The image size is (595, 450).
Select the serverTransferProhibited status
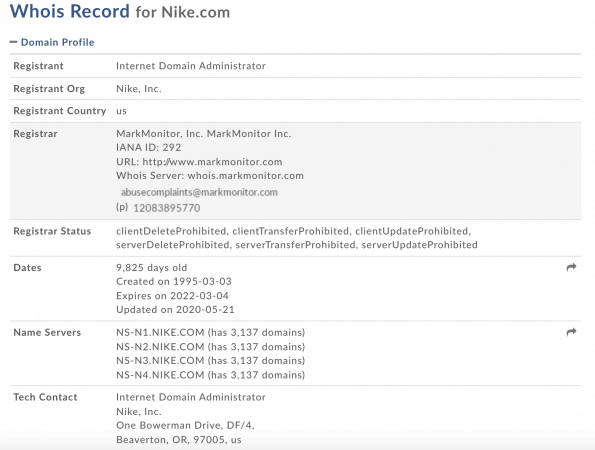pyautogui.click(x=295, y=245)
